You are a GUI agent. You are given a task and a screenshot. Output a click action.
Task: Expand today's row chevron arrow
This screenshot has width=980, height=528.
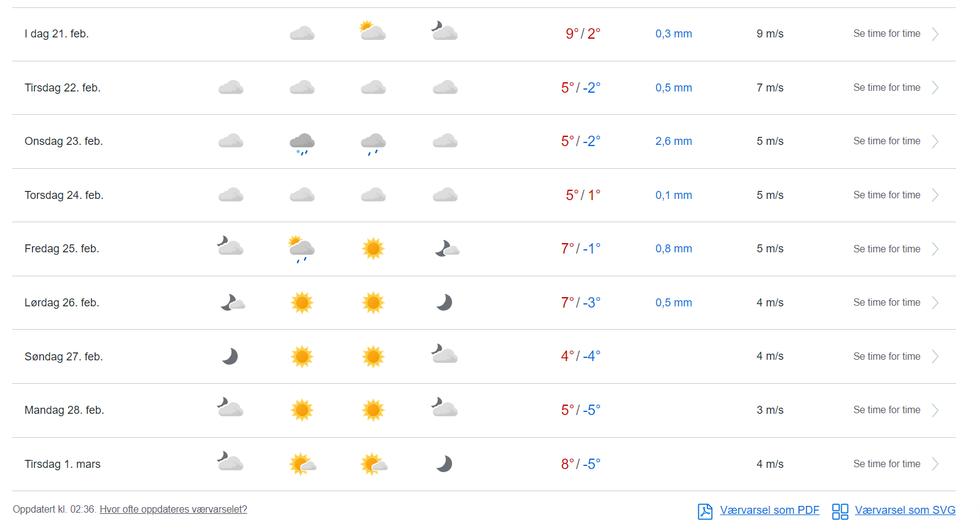tap(935, 34)
